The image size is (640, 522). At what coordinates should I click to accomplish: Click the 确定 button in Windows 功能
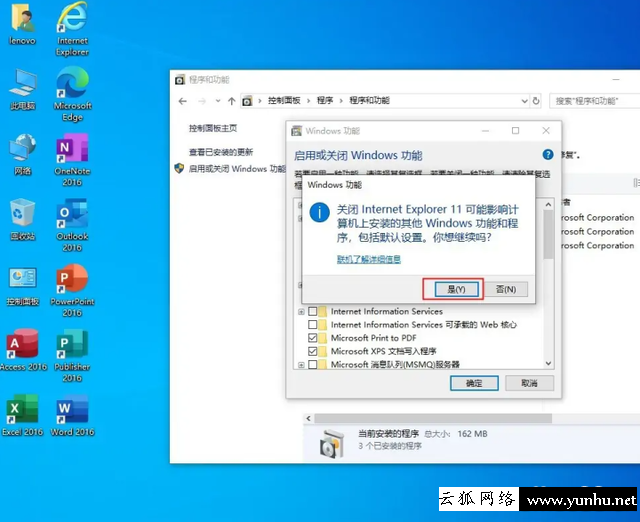tap(474, 383)
